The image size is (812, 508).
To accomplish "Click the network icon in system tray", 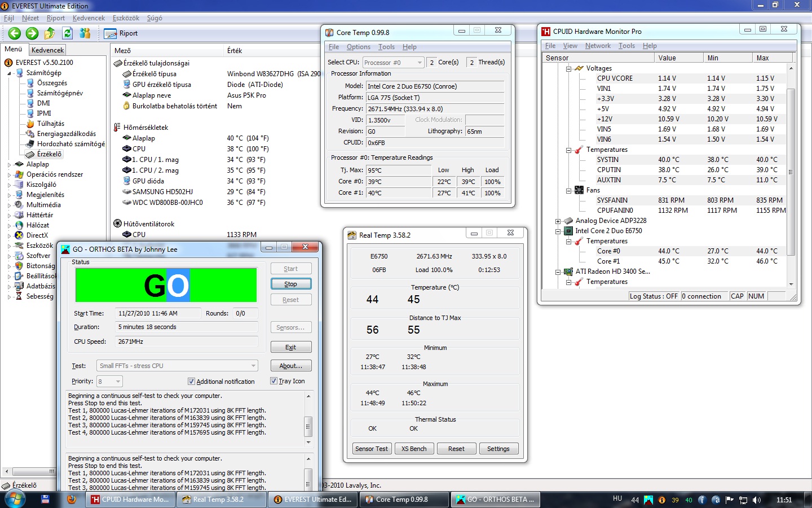I will [743, 500].
